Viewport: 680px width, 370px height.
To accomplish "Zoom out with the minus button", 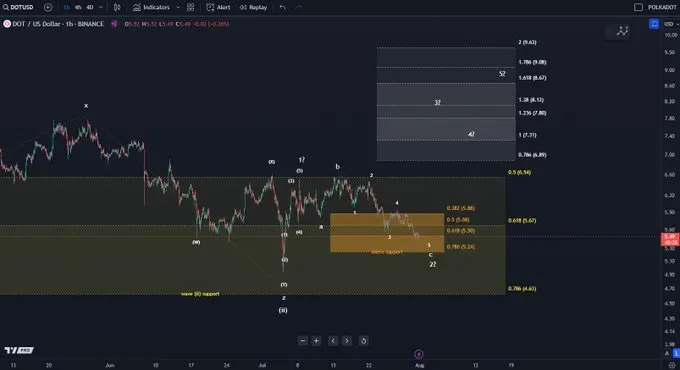I will tap(303, 341).
